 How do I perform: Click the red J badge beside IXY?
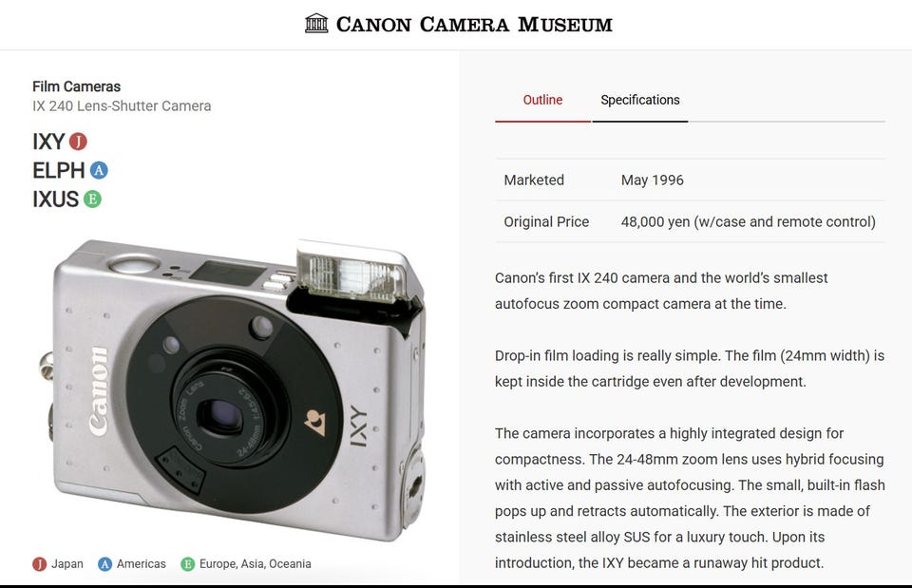point(78,142)
